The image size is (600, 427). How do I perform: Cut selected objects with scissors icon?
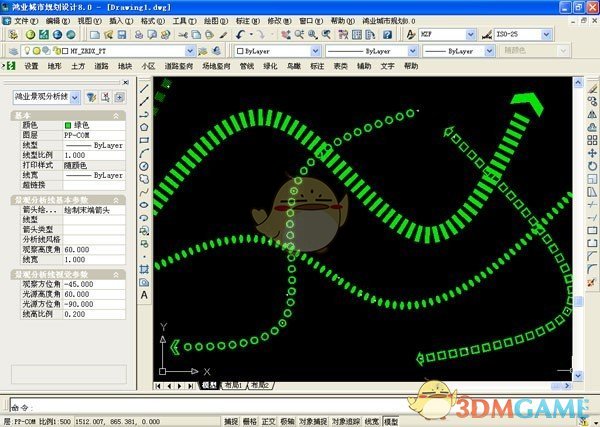tap(183, 35)
